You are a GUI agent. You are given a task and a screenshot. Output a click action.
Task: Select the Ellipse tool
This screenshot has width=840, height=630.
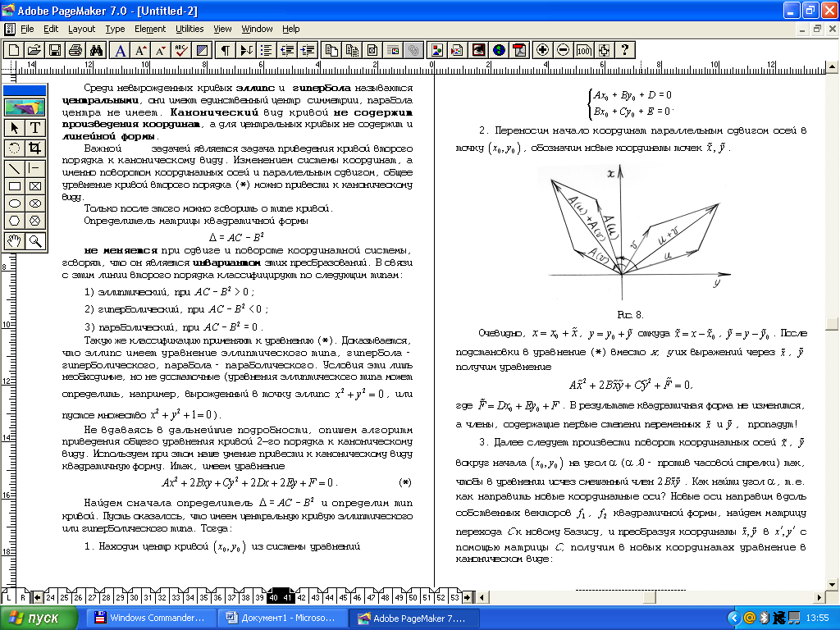[x=15, y=203]
